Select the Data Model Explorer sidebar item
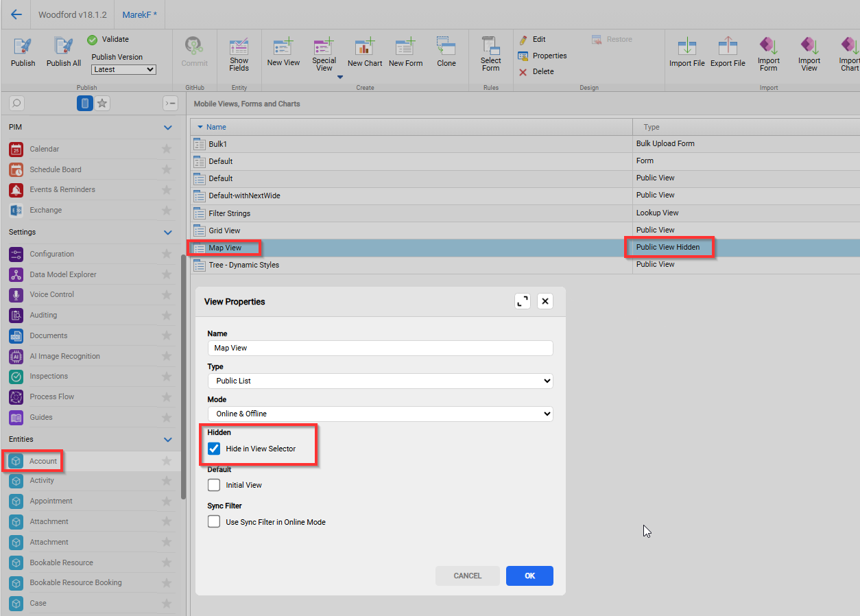The height and width of the screenshot is (616, 860). (x=63, y=274)
